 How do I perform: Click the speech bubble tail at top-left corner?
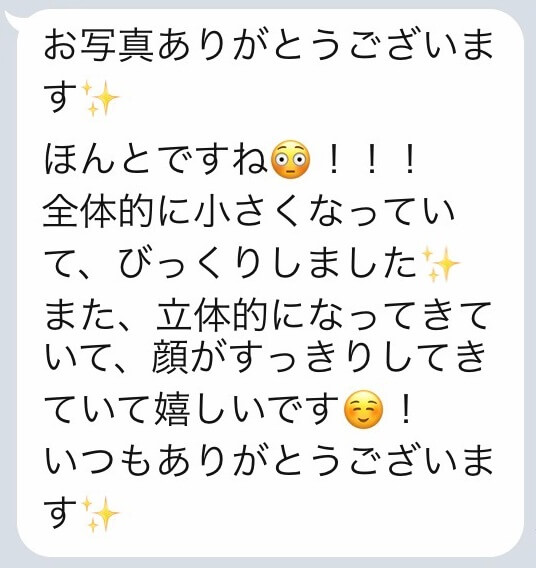pos(12,20)
